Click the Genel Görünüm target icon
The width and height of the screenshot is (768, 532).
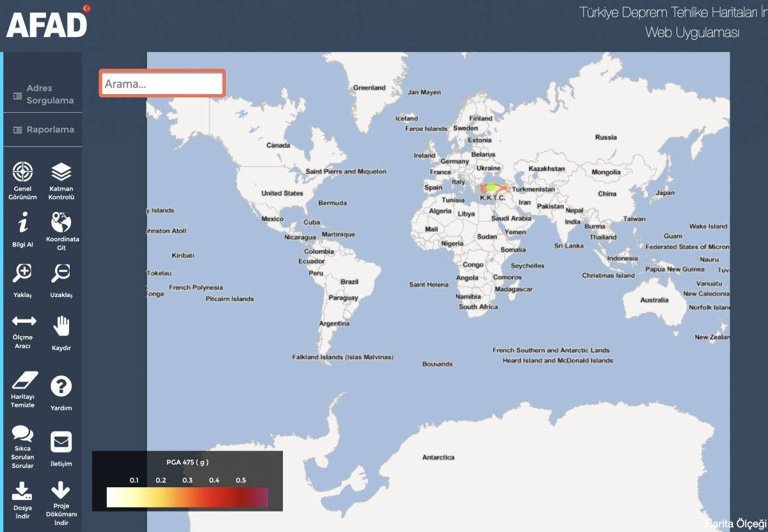[23, 172]
